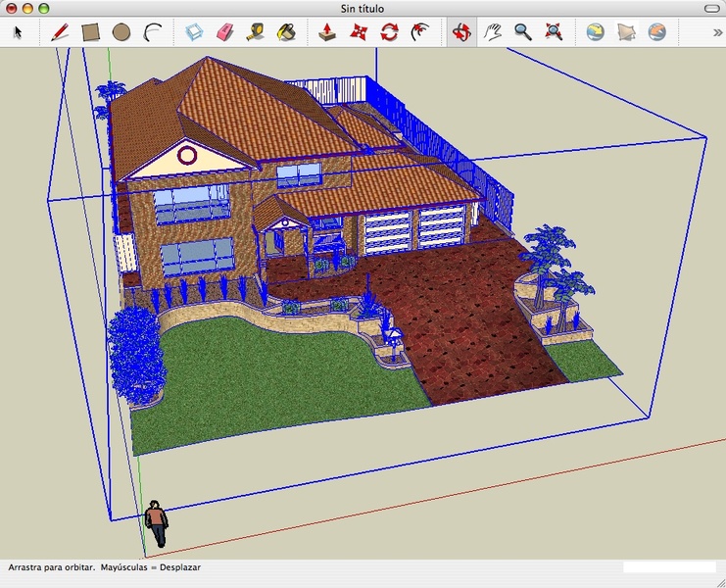Screen dimensions: 726x588
Task: Click the measurements box in status bar
Action: tap(669, 566)
